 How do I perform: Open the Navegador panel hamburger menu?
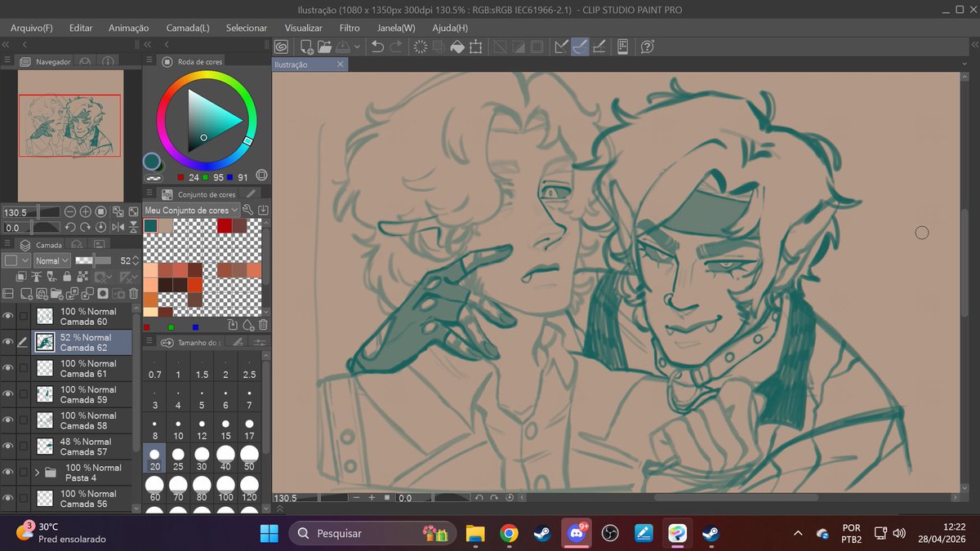click(7, 61)
